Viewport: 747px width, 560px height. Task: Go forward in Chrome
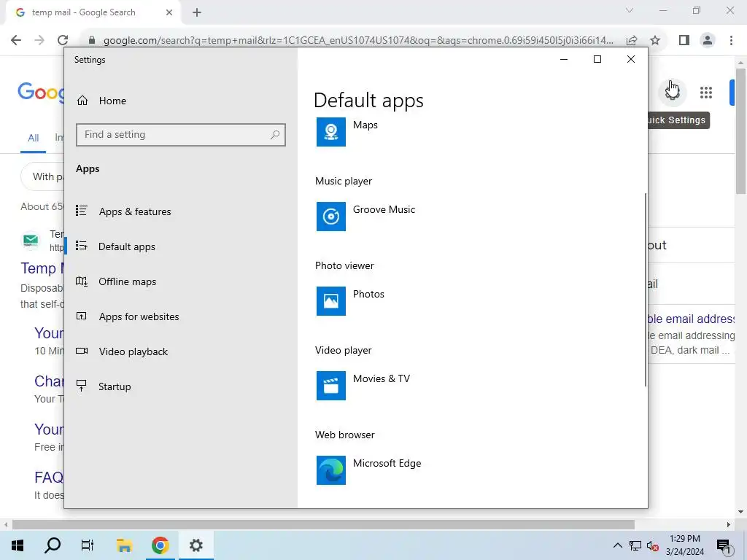click(39, 40)
